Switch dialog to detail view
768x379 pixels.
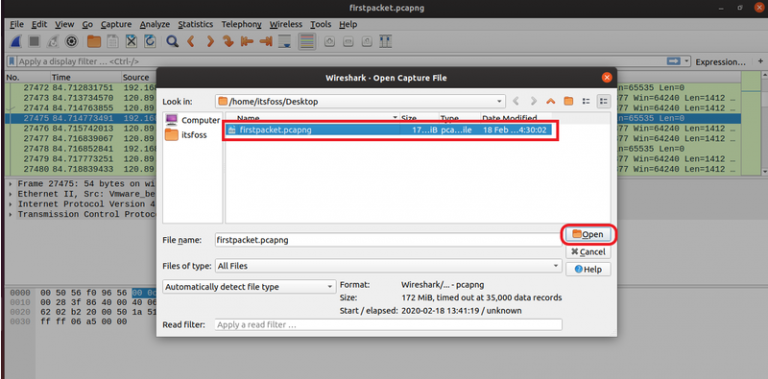603,101
